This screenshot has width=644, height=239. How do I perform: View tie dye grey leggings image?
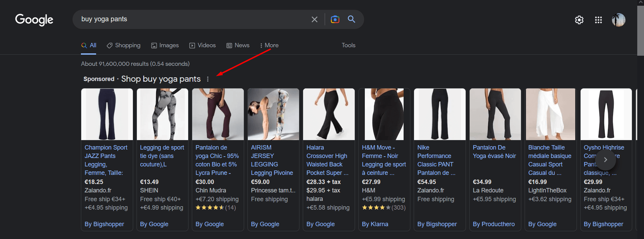point(163,114)
